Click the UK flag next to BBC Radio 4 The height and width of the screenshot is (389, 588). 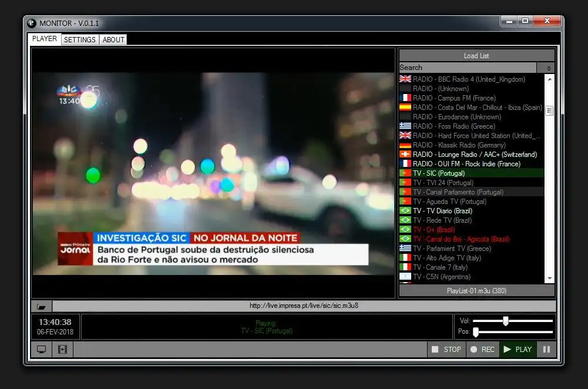pos(405,79)
